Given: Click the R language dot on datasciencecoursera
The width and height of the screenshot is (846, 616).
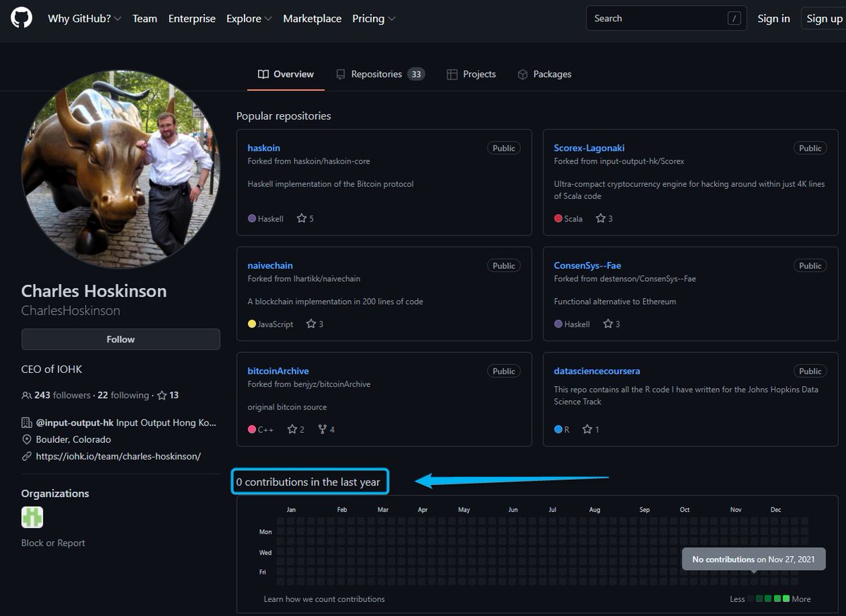Looking at the screenshot, I should pos(558,429).
